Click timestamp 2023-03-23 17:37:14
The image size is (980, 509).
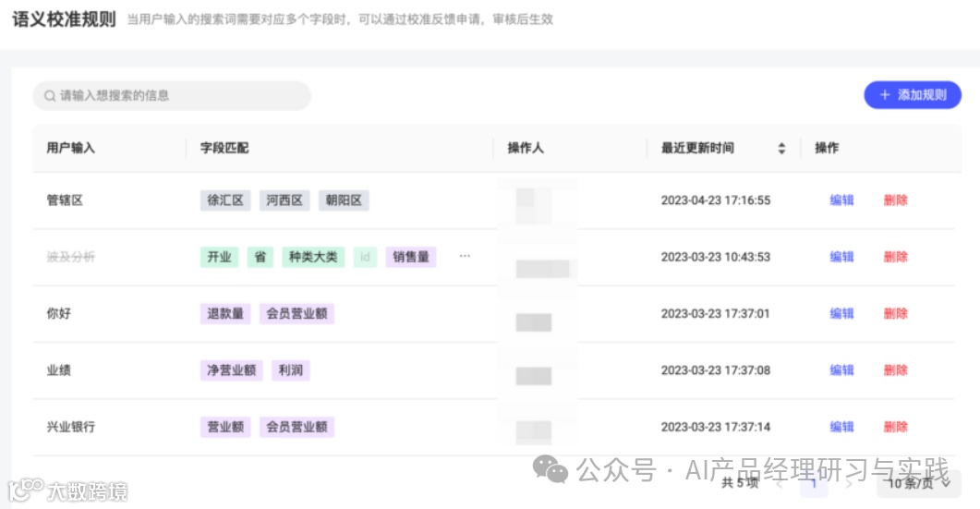pos(716,427)
